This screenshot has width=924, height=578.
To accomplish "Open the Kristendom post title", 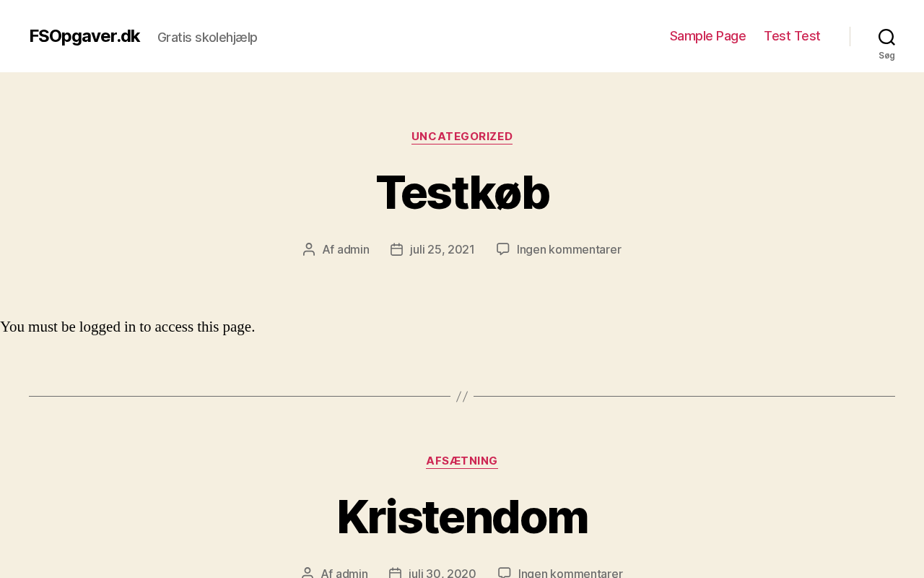I will (x=462, y=517).
